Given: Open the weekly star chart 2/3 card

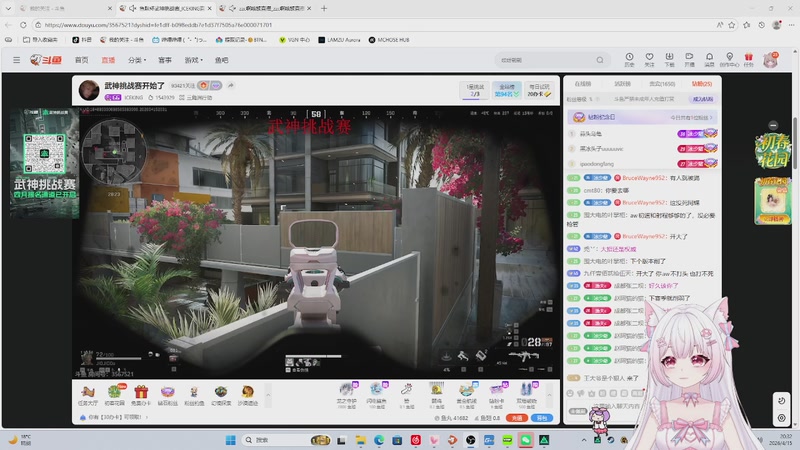Looking at the screenshot, I should (475, 90).
